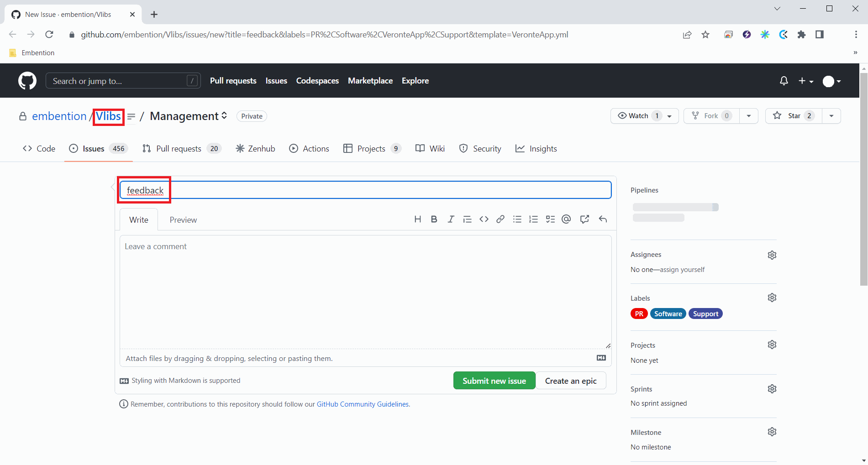Open the GitHub Community Guidelines link
Screen dimensions: 868x465
point(363,404)
